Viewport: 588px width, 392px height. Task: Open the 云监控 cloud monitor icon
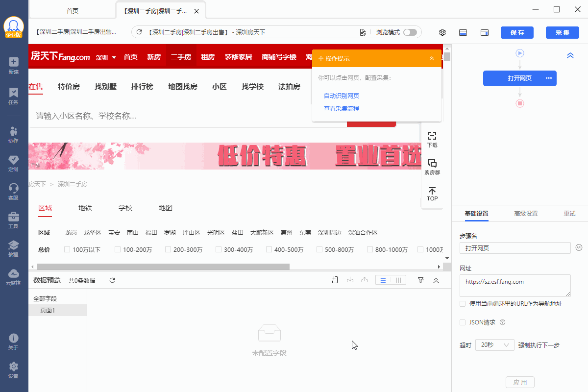(14, 277)
